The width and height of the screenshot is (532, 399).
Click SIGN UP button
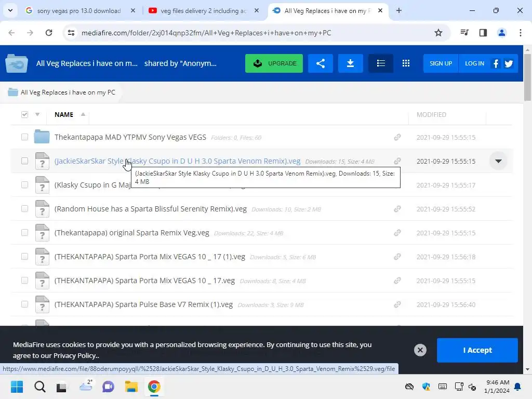(x=441, y=63)
